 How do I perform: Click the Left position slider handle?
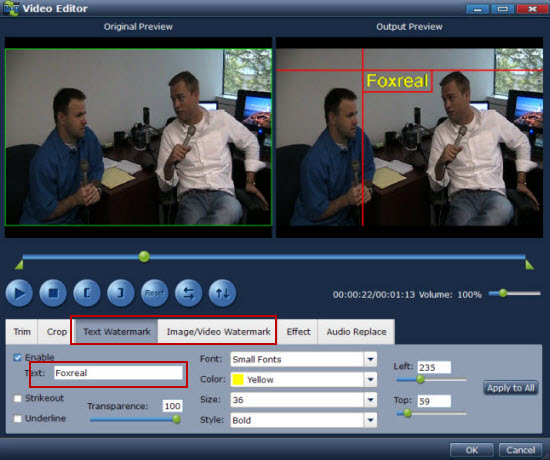point(420,379)
